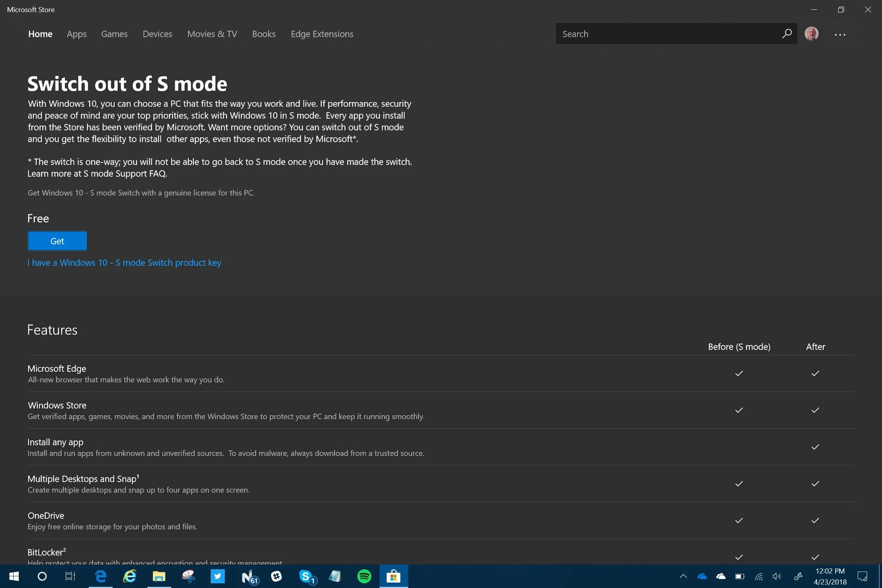The image size is (882, 588).
Task: Click the checkmark for Microsoft Edge feature
Action: coord(739,373)
